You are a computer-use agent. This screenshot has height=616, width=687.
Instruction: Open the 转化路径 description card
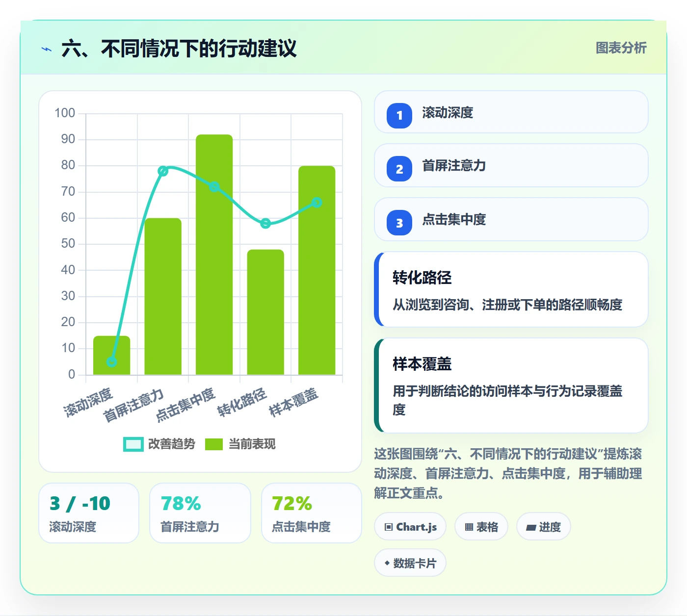pos(511,289)
